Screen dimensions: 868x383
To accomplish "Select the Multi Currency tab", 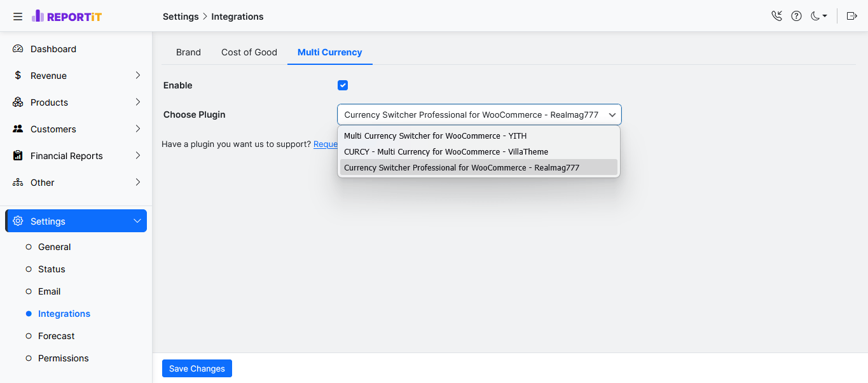I will pos(330,52).
